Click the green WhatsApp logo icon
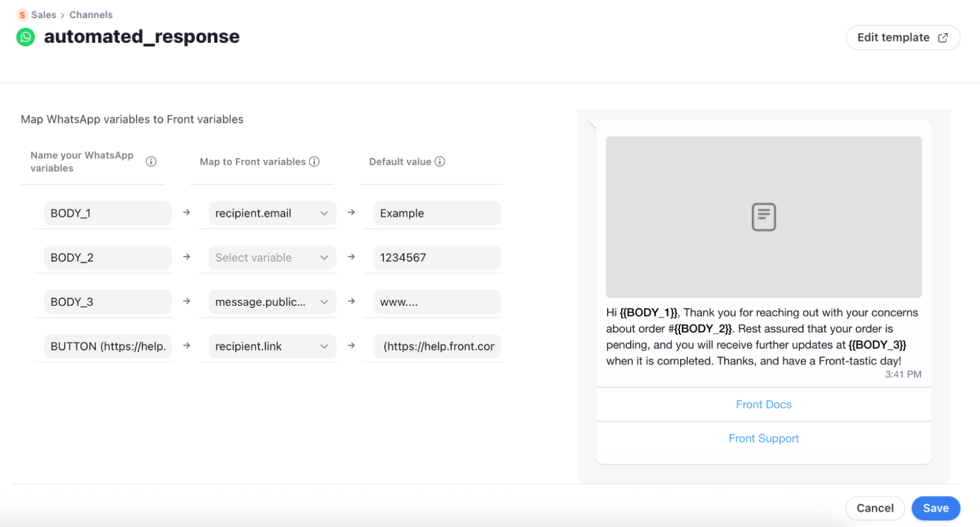The height and width of the screenshot is (527, 980). tap(25, 37)
